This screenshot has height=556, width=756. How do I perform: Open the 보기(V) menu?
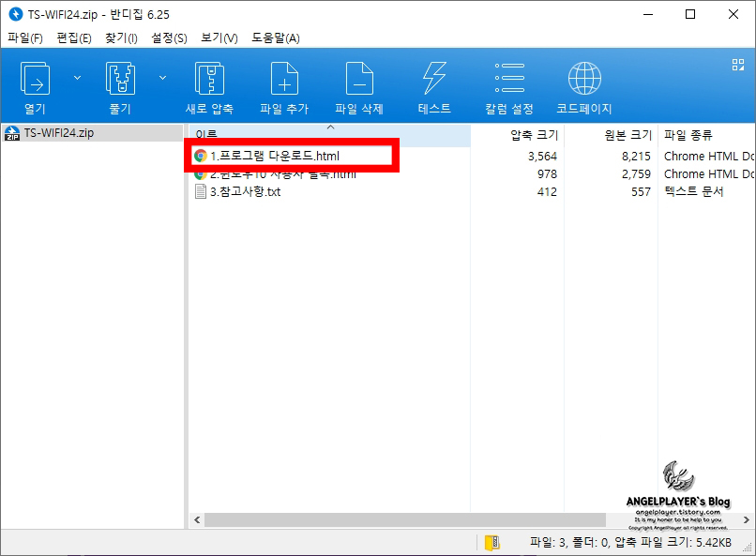(x=219, y=38)
